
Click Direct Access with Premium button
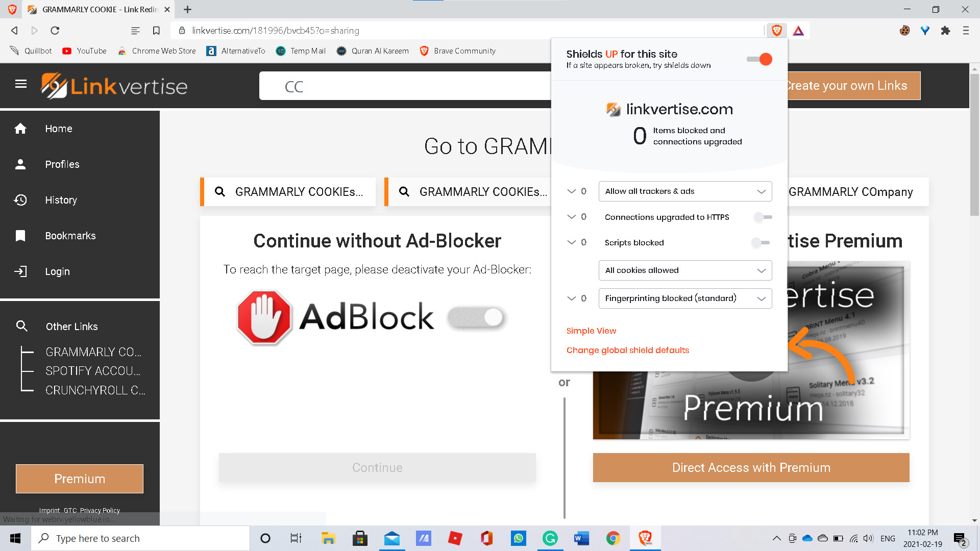(x=751, y=467)
